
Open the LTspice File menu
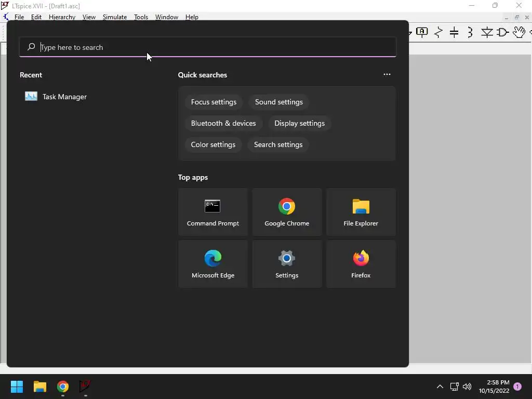click(19, 17)
